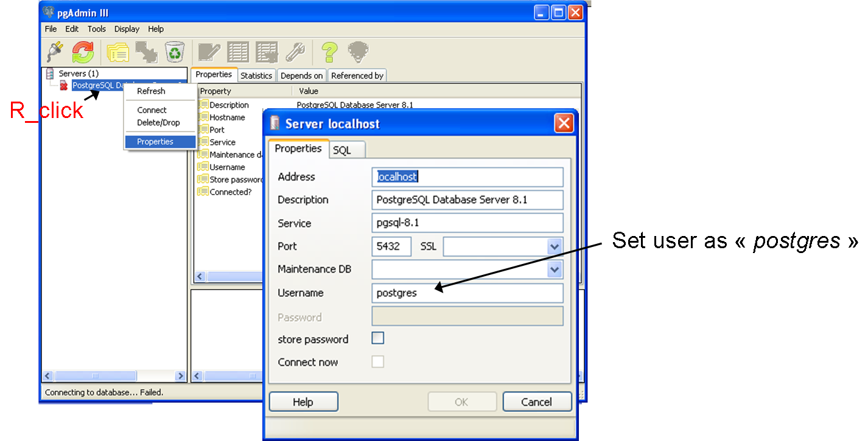Click the SQL query pencil icon
Image resolution: width=868 pixels, height=441 pixels.
point(209,52)
